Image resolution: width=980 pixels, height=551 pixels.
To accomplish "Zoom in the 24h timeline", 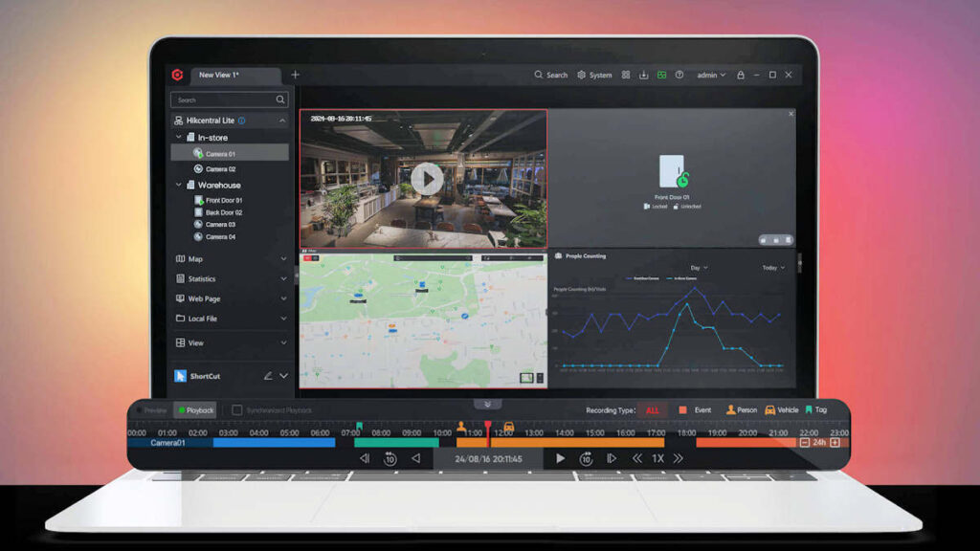I will tap(835, 443).
